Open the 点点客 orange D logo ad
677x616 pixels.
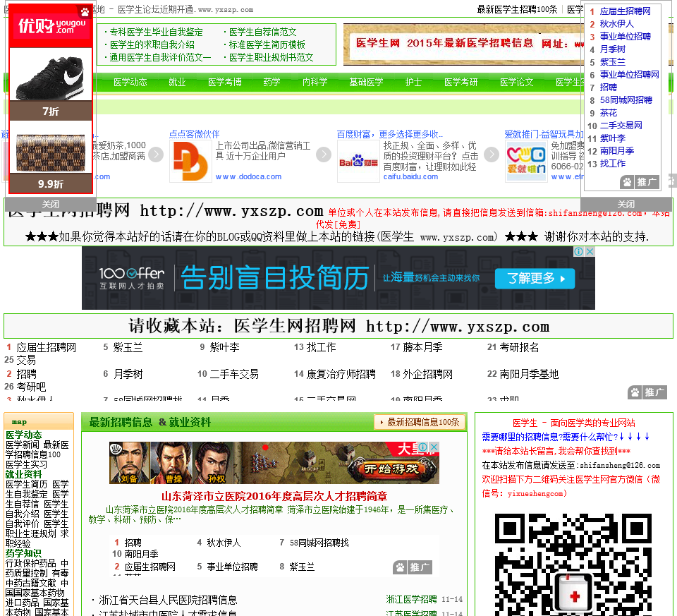point(190,161)
